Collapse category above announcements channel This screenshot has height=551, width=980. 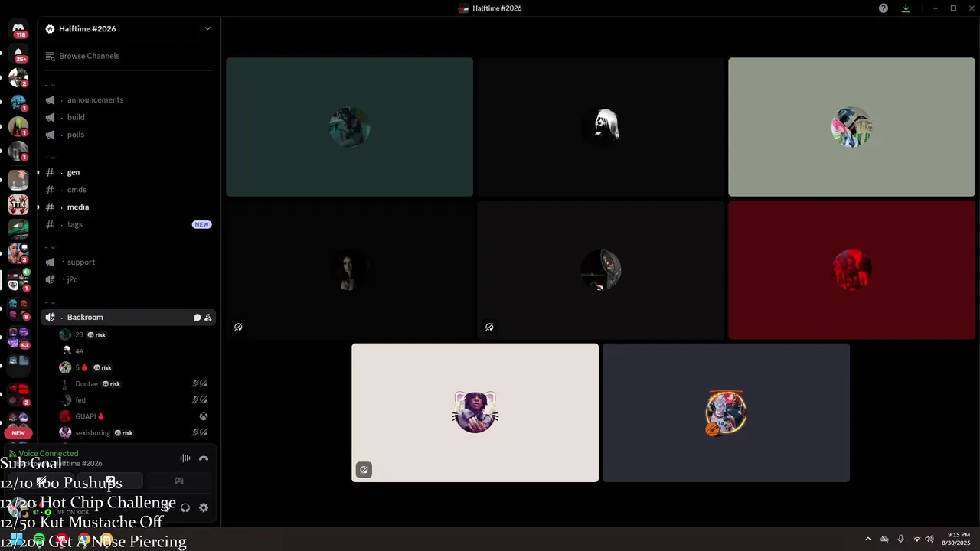(x=51, y=84)
